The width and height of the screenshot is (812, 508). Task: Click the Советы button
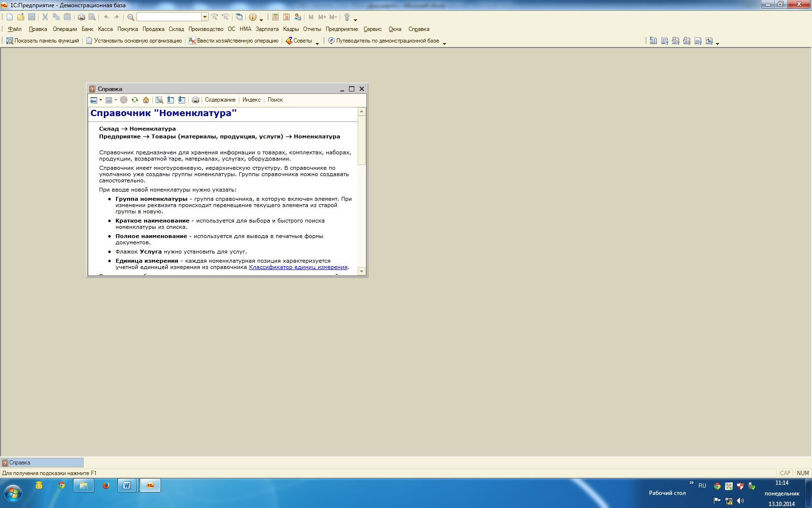(299, 41)
